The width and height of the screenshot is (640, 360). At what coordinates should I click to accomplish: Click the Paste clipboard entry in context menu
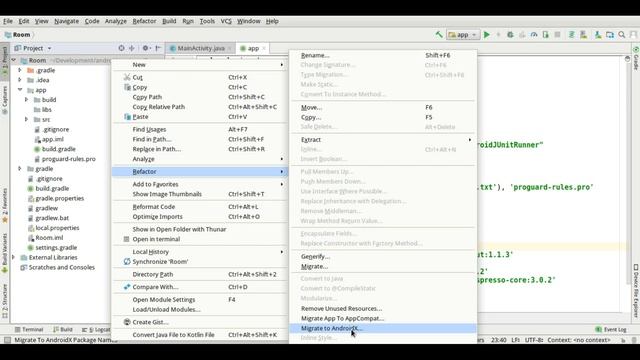click(x=200, y=117)
